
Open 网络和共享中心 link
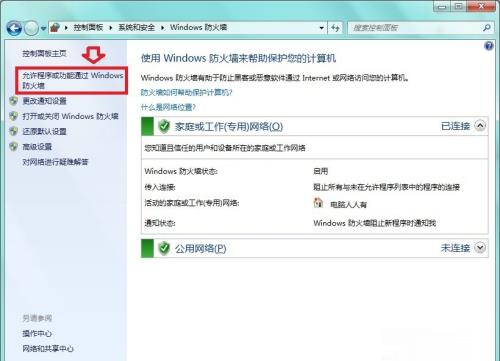(48, 349)
